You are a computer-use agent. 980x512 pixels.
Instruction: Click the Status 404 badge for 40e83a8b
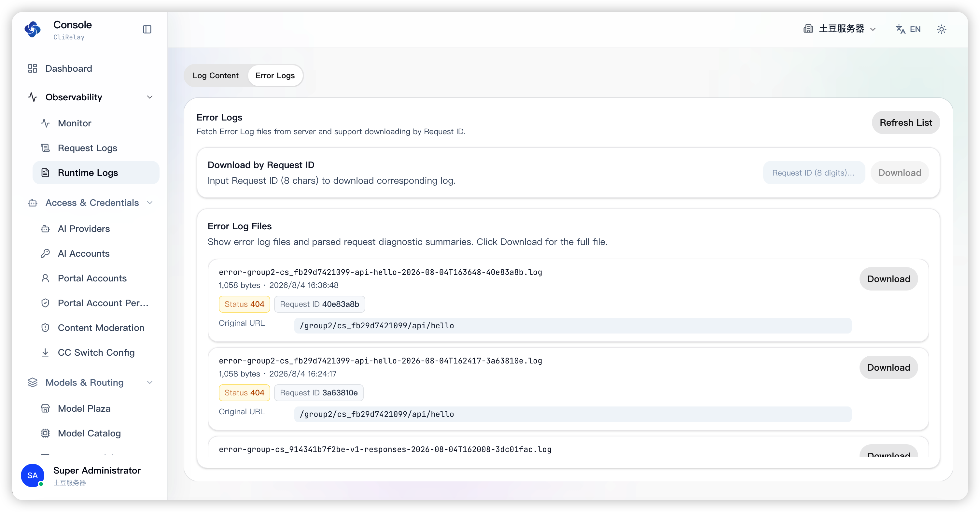pyautogui.click(x=244, y=305)
